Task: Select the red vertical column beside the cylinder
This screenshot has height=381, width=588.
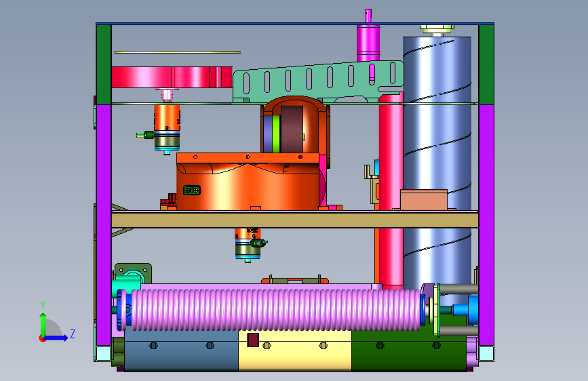Action: pos(391,191)
